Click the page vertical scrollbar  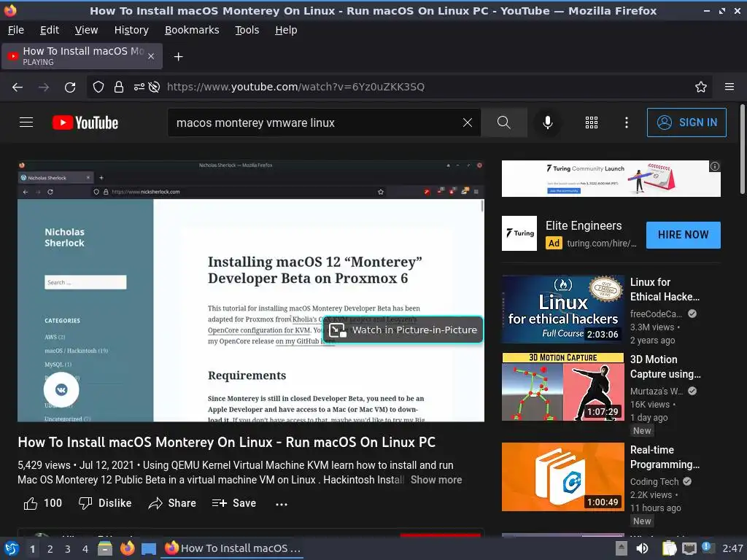742,149
